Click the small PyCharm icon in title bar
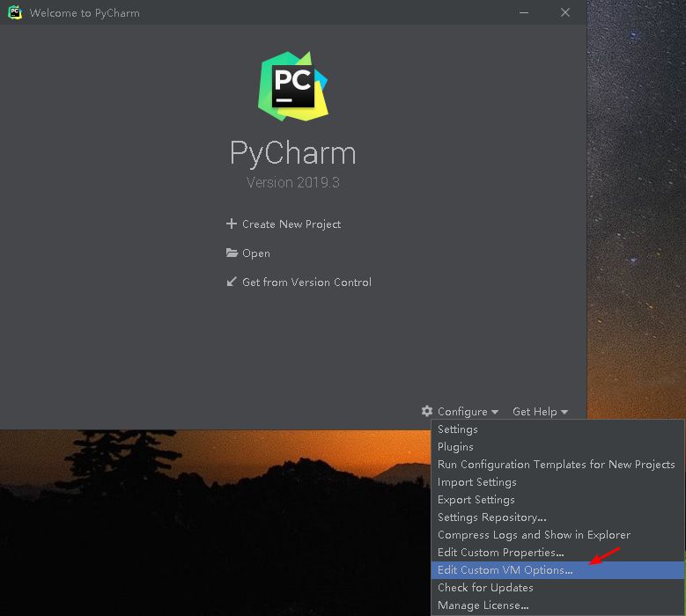This screenshot has height=616, width=686. coord(15,12)
